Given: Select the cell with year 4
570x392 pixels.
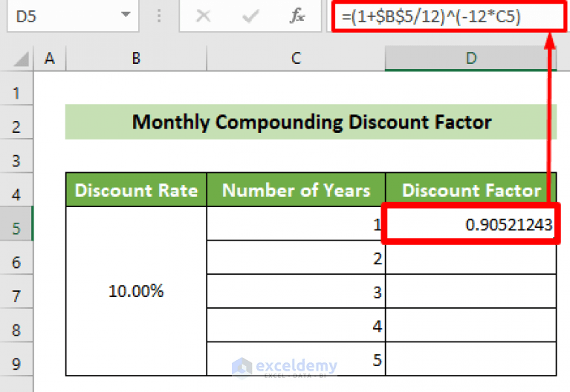Looking at the screenshot, I should [296, 324].
